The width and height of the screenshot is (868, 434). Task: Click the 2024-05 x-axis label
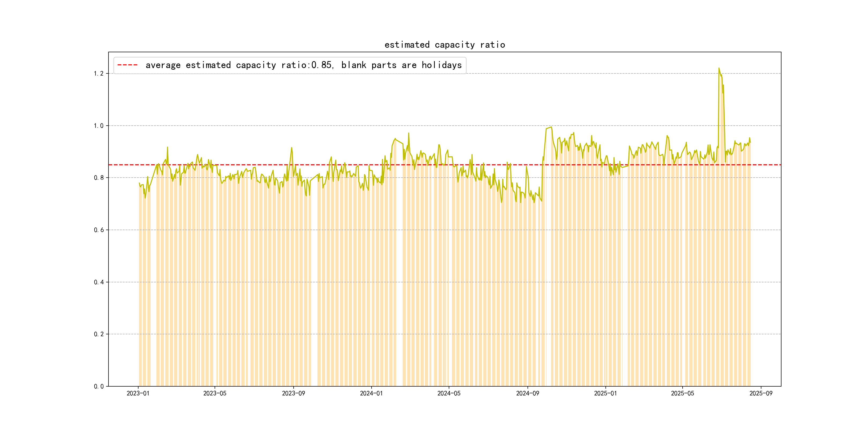(448, 393)
